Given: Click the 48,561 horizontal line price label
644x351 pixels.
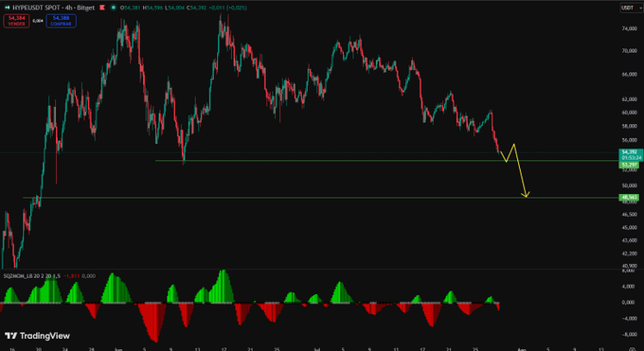Looking at the screenshot, I should click(629, 198).
